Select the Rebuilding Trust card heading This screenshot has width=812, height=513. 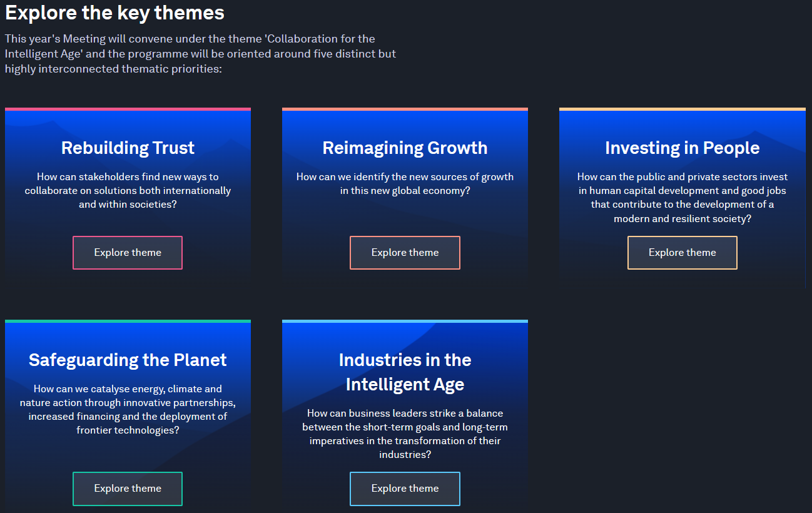[128, 148]
